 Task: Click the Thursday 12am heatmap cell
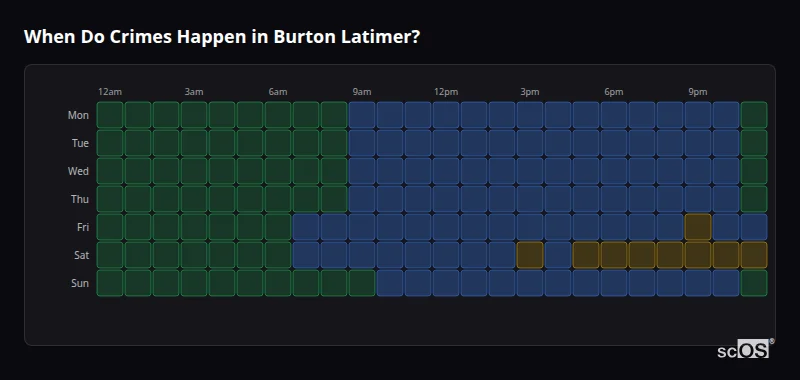coord(110,199)
